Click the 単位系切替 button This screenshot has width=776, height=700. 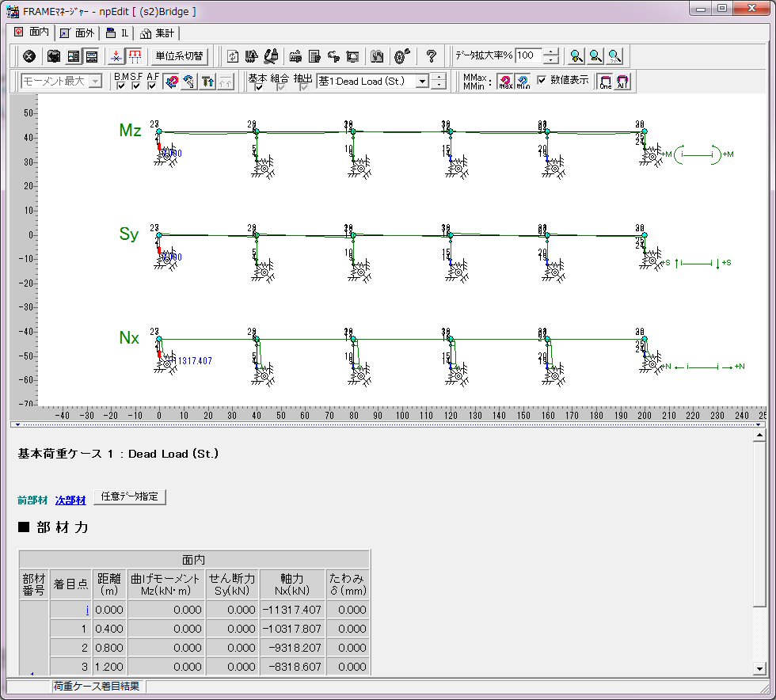click(x=179, y=56)
